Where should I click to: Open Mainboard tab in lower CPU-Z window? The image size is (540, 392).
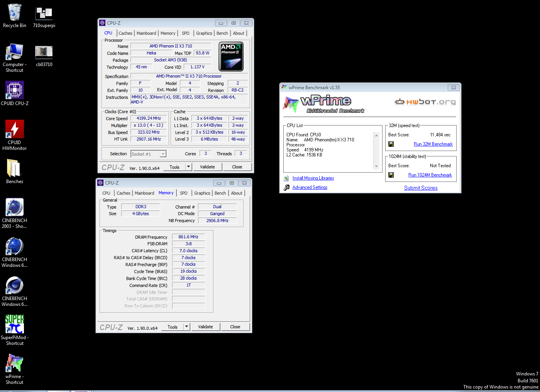pos(144,193)
